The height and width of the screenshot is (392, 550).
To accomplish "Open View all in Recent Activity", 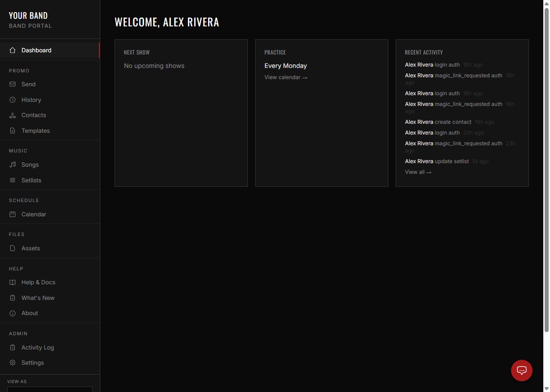I will click(418, 172).
